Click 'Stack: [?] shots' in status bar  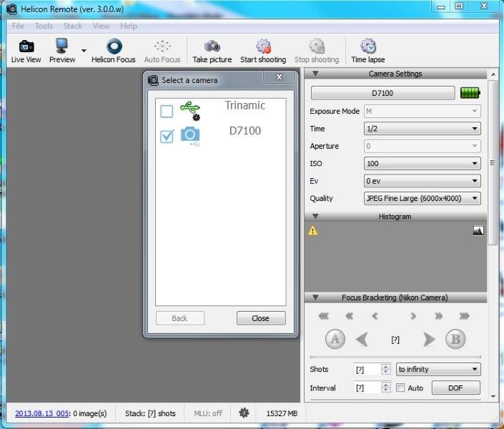(x=150, y=413)
